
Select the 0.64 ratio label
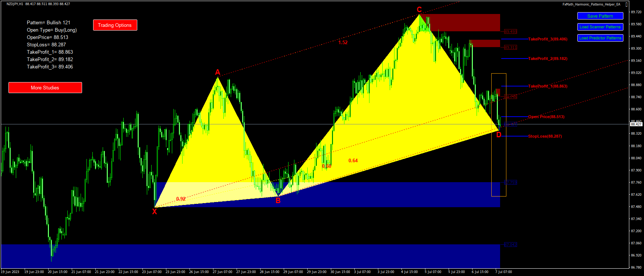[353, 160]
